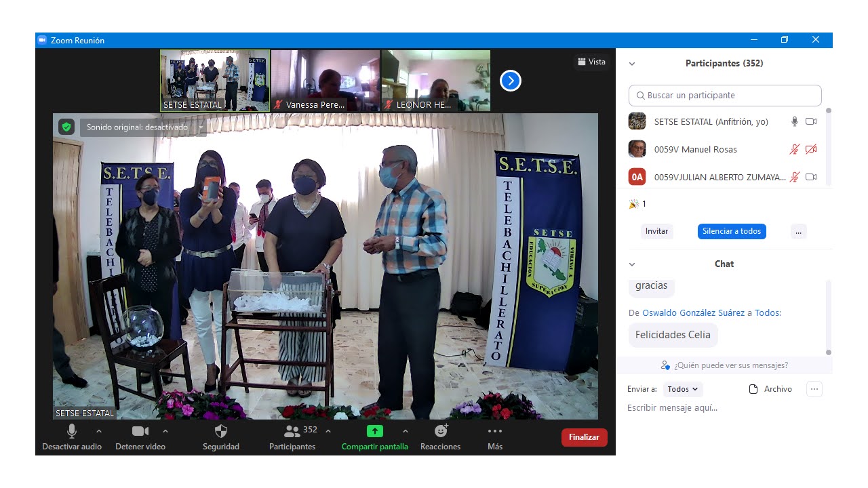Collapse the Participantes panel chevron
The image size is (868, 488).
click(632, 64)
